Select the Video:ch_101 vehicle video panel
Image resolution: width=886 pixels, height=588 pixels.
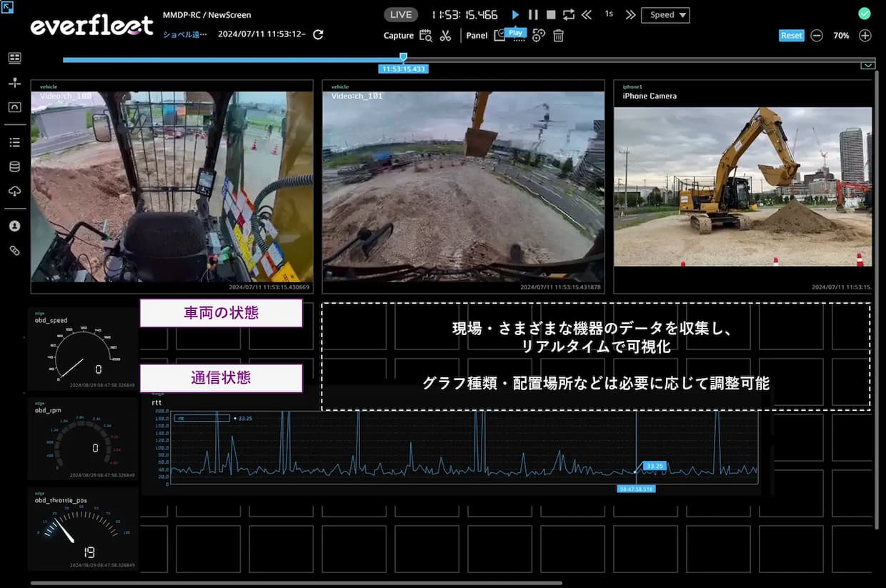[x=463, y=186]
